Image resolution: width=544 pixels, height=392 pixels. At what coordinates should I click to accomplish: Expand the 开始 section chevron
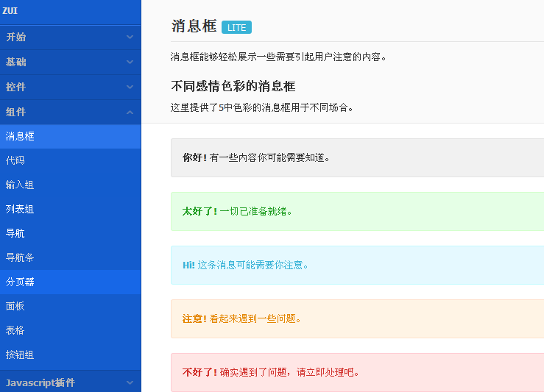tap(130, 37)
